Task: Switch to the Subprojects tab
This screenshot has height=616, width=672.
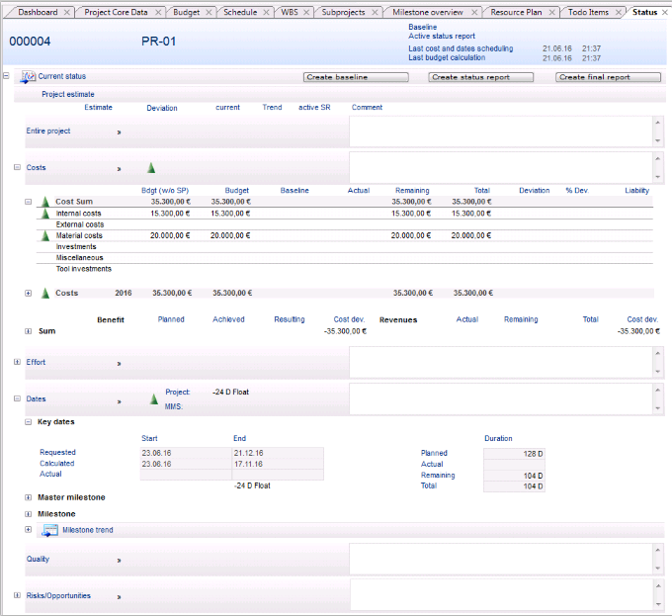Action: click(343, 12)
